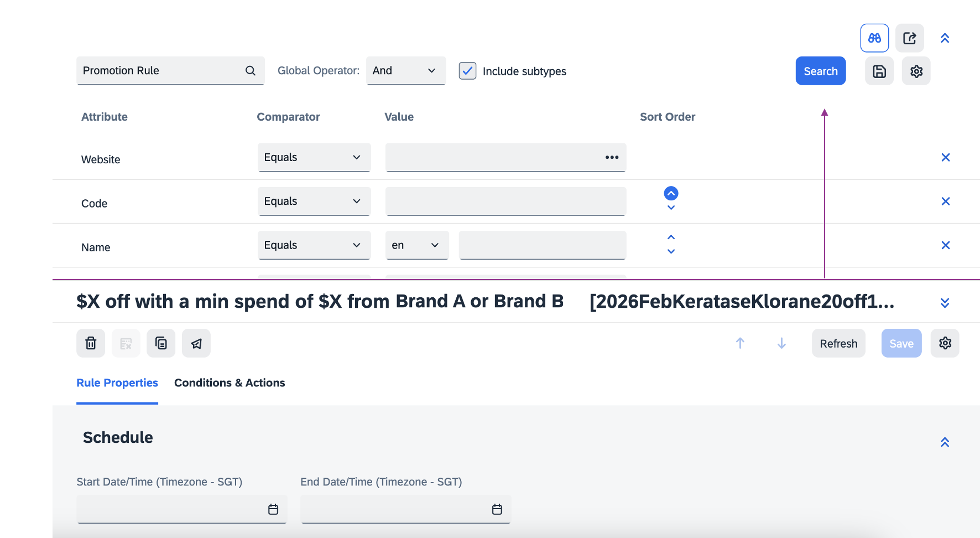Click the clone rule copy icon
This screenshot has width=980, height=538.
[161, 344]
